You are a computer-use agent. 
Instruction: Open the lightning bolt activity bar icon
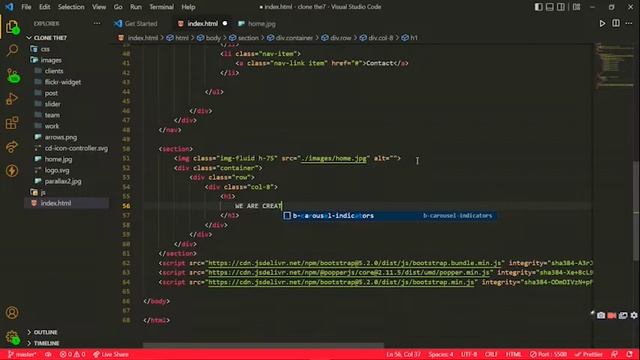(12, 171)
